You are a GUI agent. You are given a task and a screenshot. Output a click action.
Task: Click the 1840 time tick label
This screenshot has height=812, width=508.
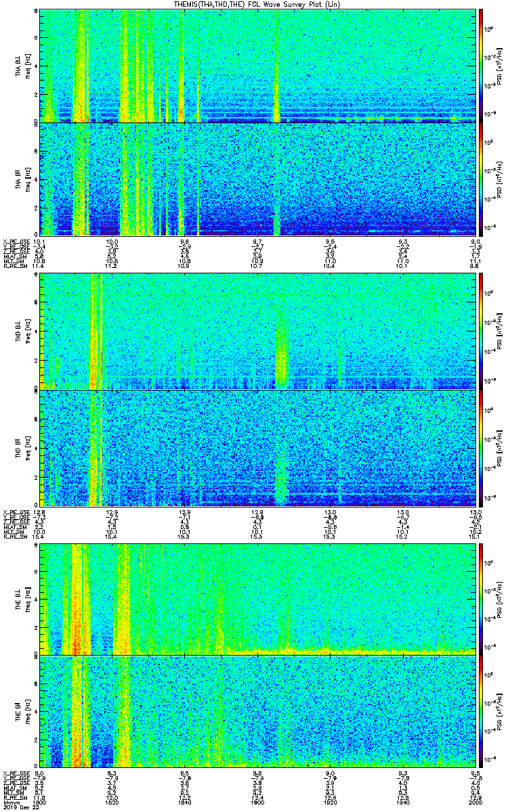[x=185, y=803]
